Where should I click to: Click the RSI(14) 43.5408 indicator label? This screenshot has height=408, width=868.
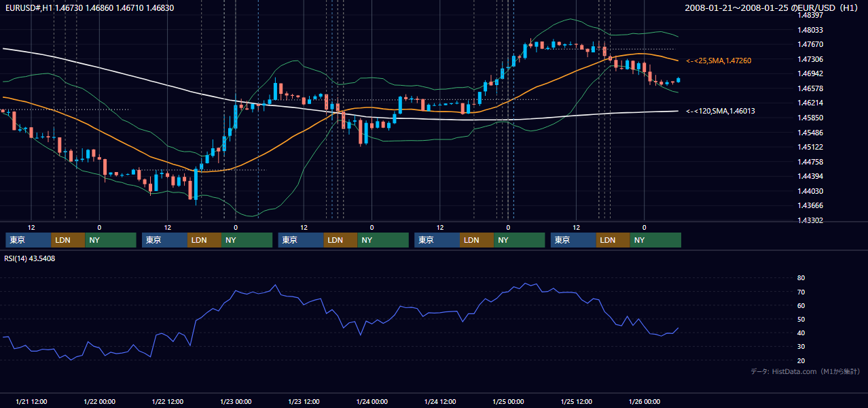[30, 258]
